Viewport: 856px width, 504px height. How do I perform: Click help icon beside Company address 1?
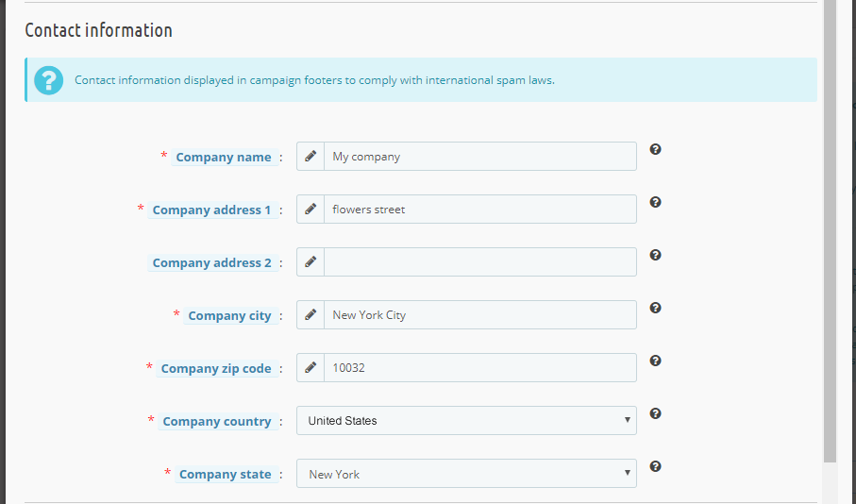(x=655, y=202)
